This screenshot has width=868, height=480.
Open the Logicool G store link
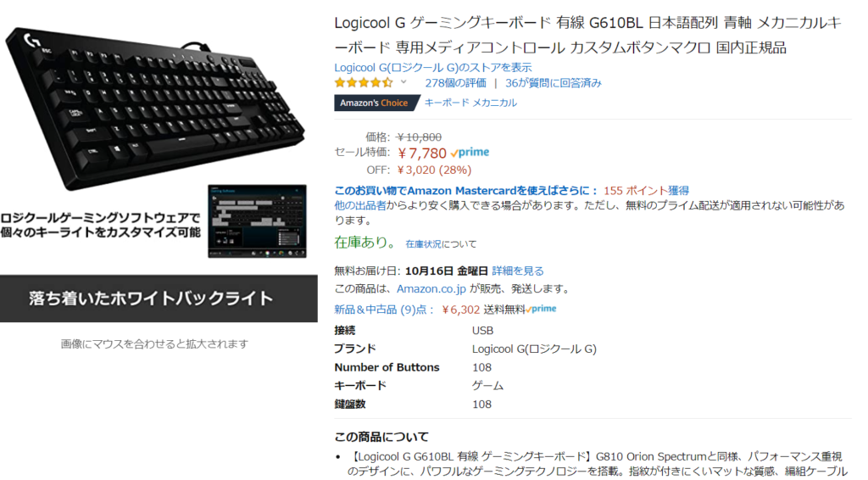coord(433,68)
